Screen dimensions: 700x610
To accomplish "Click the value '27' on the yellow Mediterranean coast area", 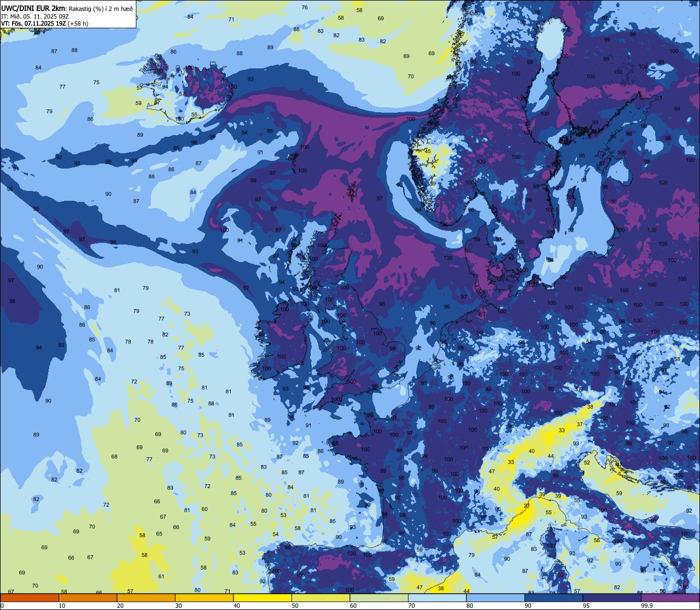I will [x=527, y=506].
